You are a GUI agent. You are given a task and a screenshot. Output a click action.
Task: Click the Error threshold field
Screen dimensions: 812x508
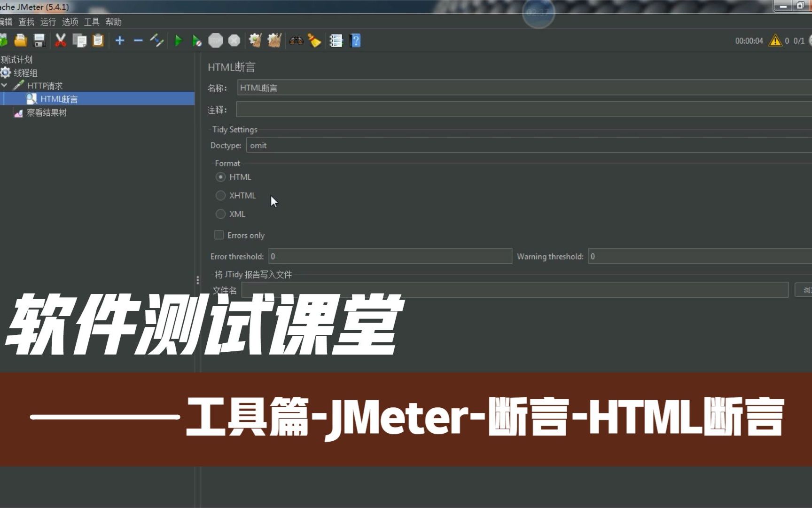point(390,256)
